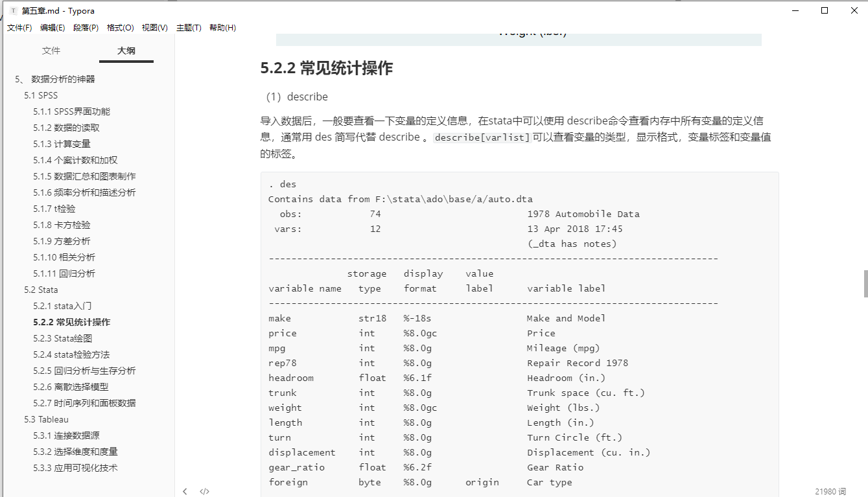Jump to 5.2.7 时间序列和面板数据
Image resolution: width=868 pixels, height=497 pixels.
tap(84, 403)
